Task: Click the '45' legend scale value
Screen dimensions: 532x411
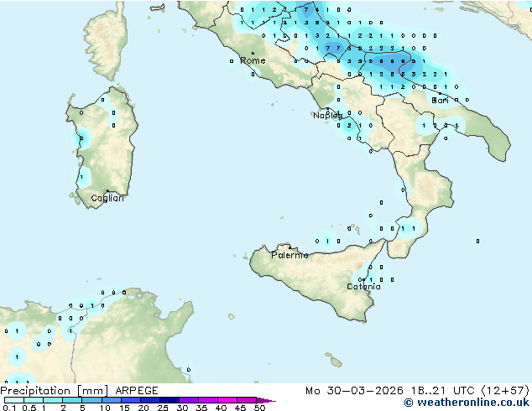Action: pyautogui.click(x=240, y=408)
